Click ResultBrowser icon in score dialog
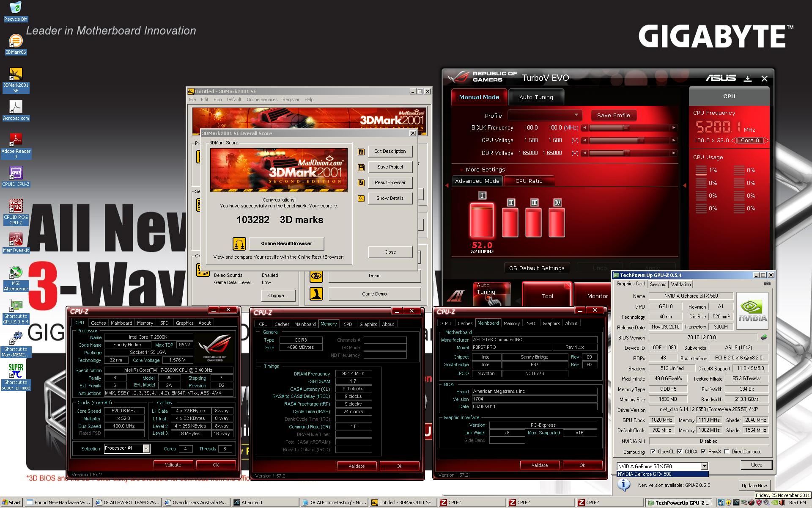This screenshot has width=812, height=508. pyautogui.click(x=361, y=183)
